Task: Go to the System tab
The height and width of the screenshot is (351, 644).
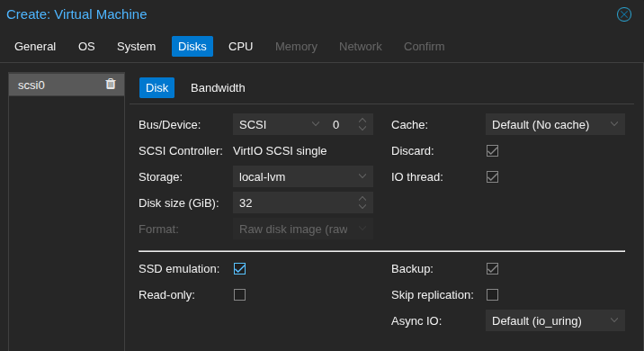Action: pos(137,47)
